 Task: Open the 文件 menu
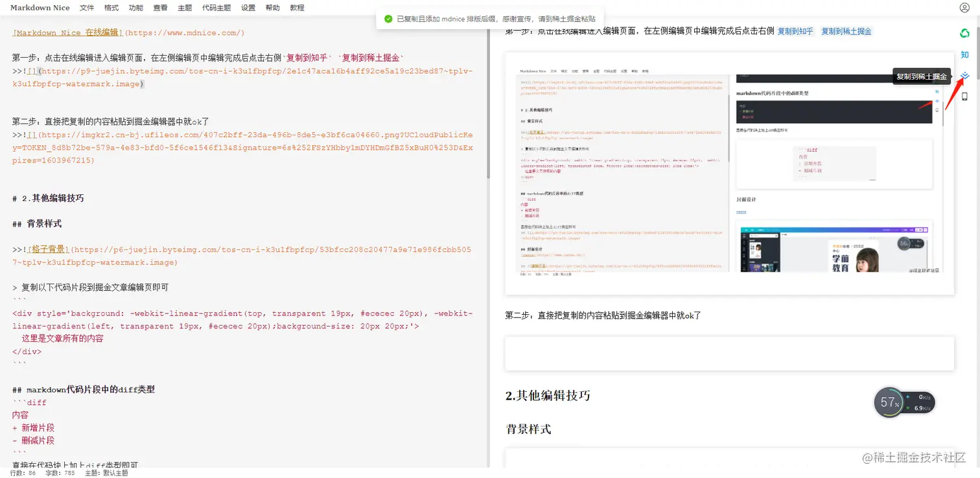click(x=87, y=8)
